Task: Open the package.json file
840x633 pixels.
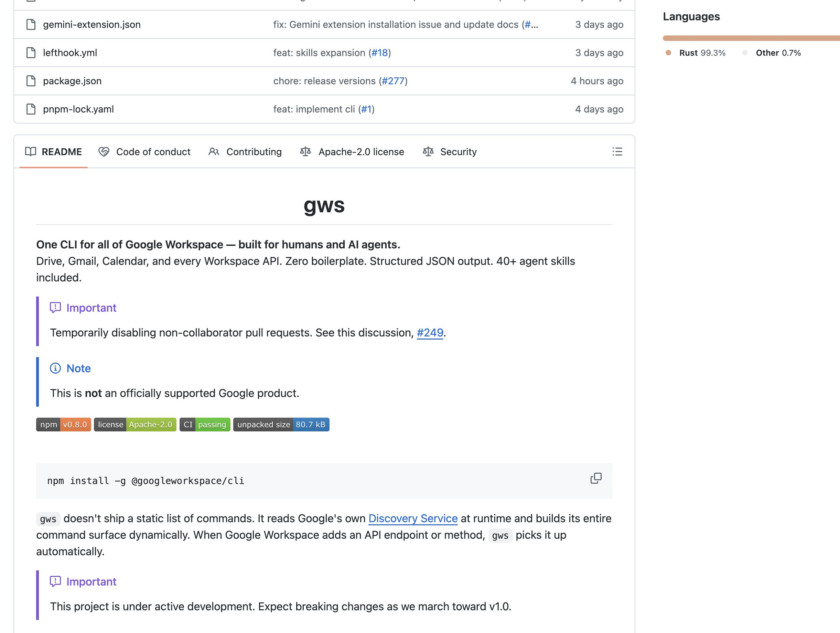Action: (x=72, y=81)
